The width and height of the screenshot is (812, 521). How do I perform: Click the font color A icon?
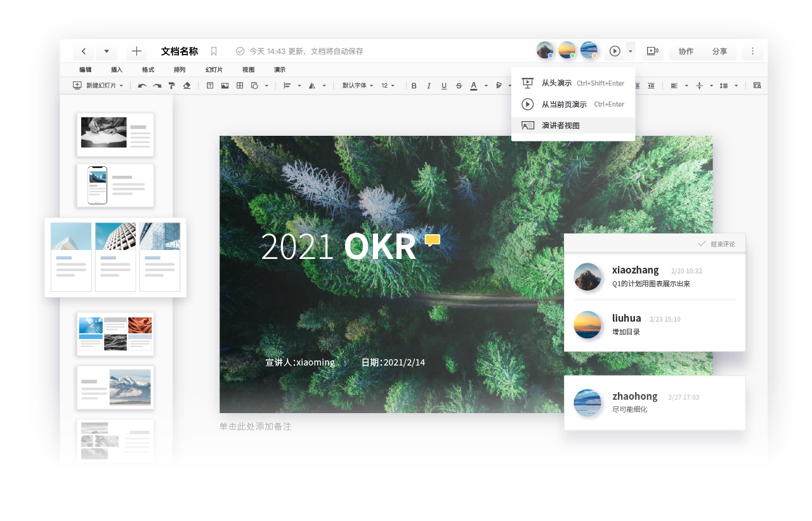[473, 86]
